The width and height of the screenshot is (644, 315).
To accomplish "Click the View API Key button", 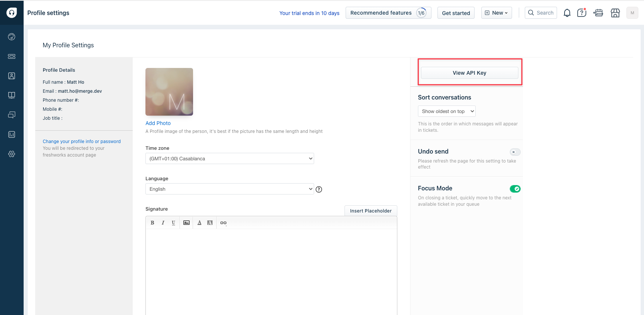I will tap(469, 73).
